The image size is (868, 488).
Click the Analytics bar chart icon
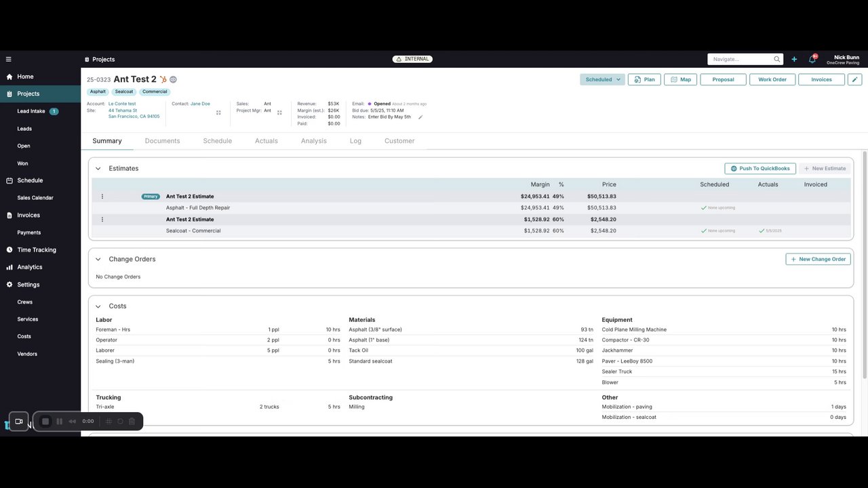pos(9,267)
